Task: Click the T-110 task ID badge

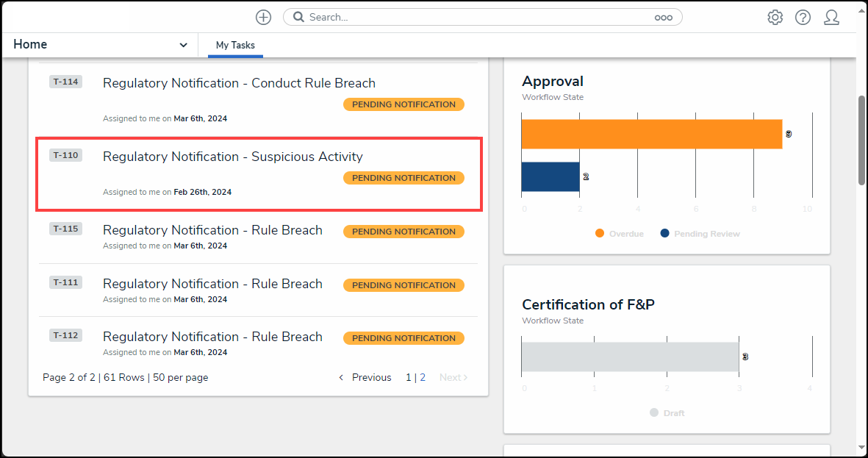Action: (x=65, y=155)
